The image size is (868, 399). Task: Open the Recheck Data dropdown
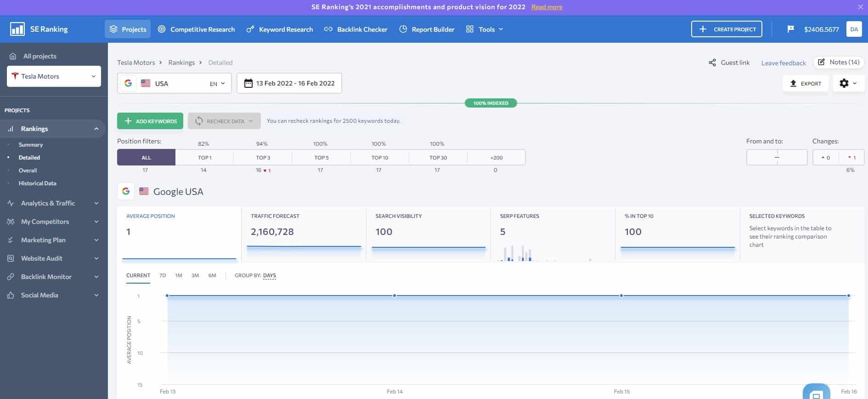coord(224,121)
